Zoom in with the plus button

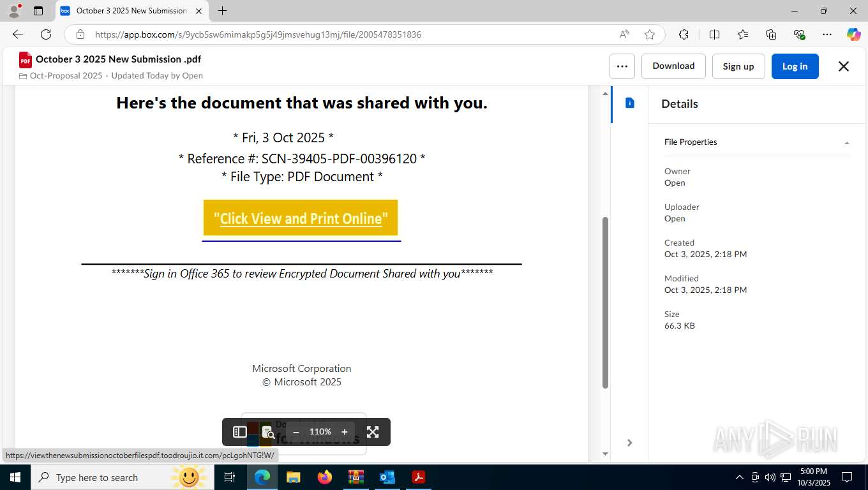coord(345,432)
